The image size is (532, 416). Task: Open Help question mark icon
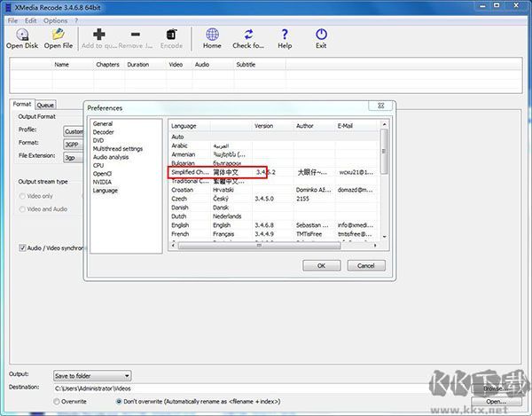tap(285, 35)
